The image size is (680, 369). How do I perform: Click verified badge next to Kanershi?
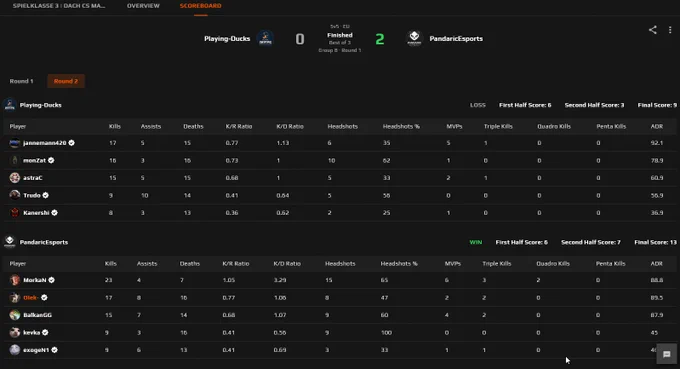pos(55,212)
